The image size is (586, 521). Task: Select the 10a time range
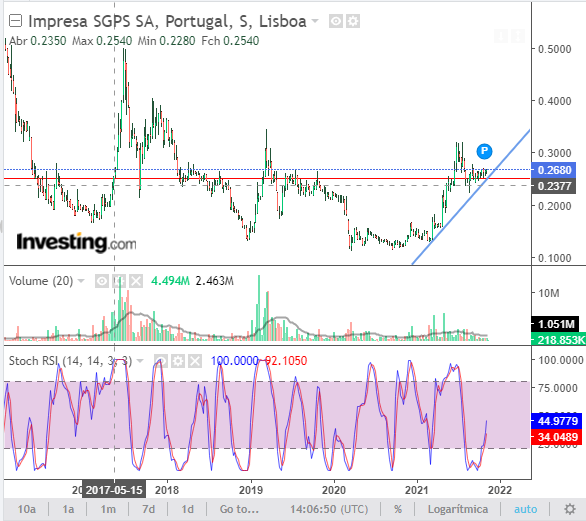pyautogui.click(x=27, y=509)
